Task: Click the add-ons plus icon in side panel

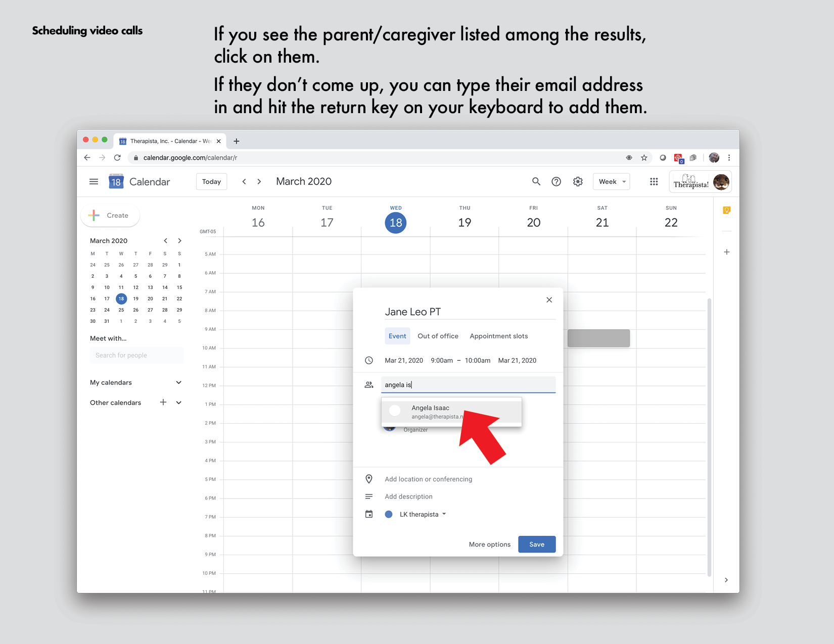Action: pos(726,252)
